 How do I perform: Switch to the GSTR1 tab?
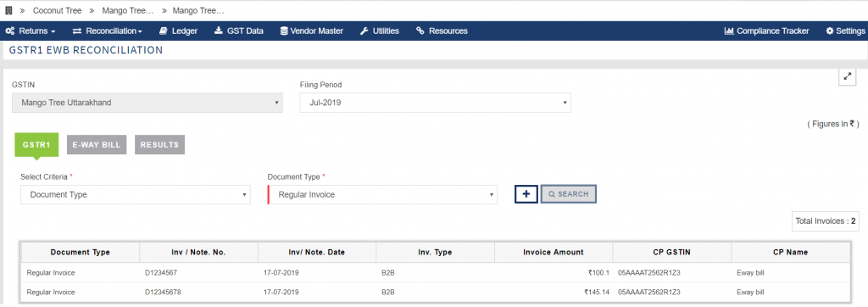(x=36, y=145)
